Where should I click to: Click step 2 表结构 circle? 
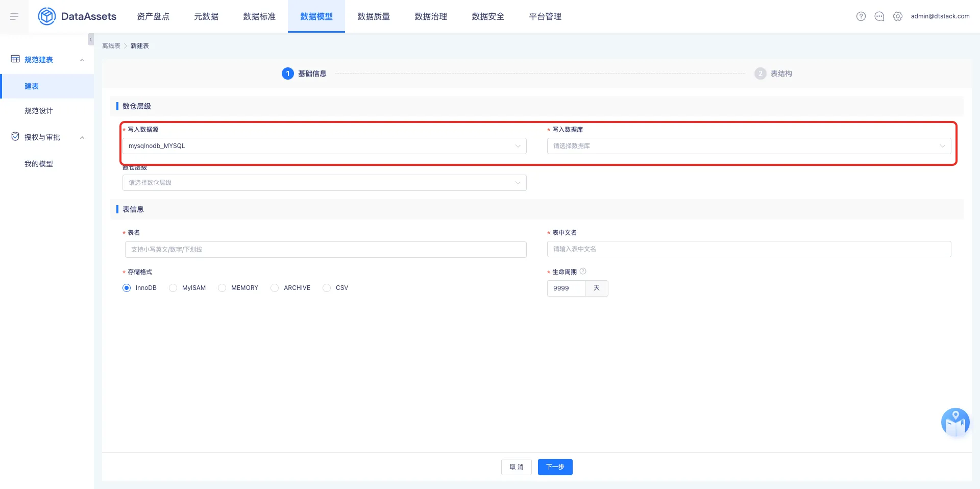pos(761,74)
